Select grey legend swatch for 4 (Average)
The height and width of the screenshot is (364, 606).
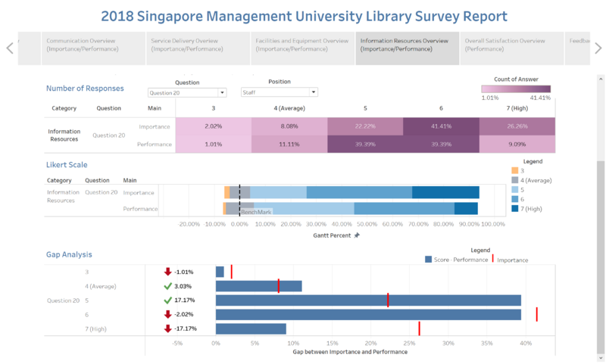515,180
